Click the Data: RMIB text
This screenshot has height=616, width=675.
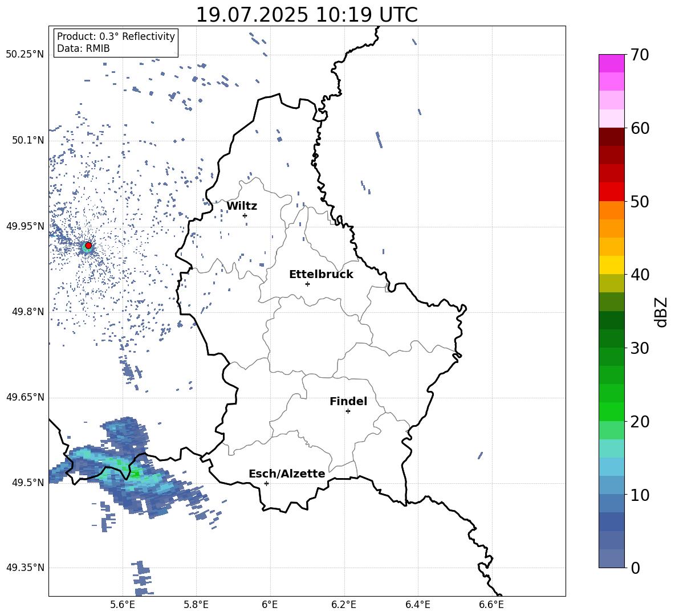tap(83, 48)
